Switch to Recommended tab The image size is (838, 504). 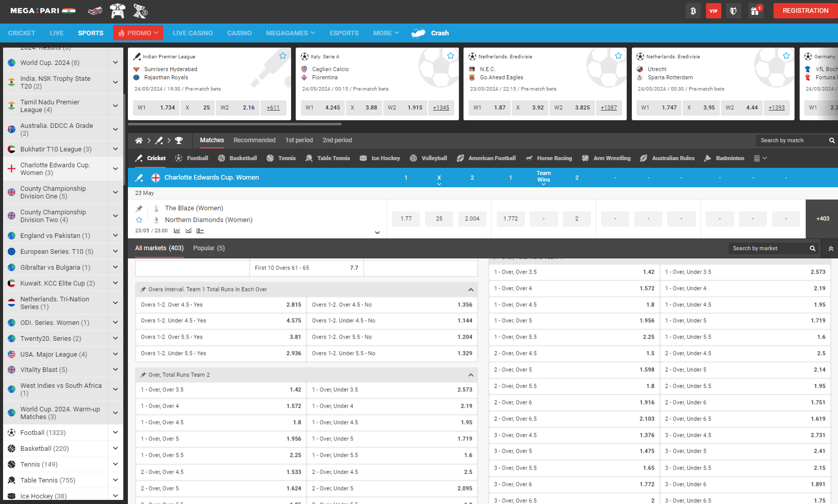pyautogui.click(x=254, y=140)
